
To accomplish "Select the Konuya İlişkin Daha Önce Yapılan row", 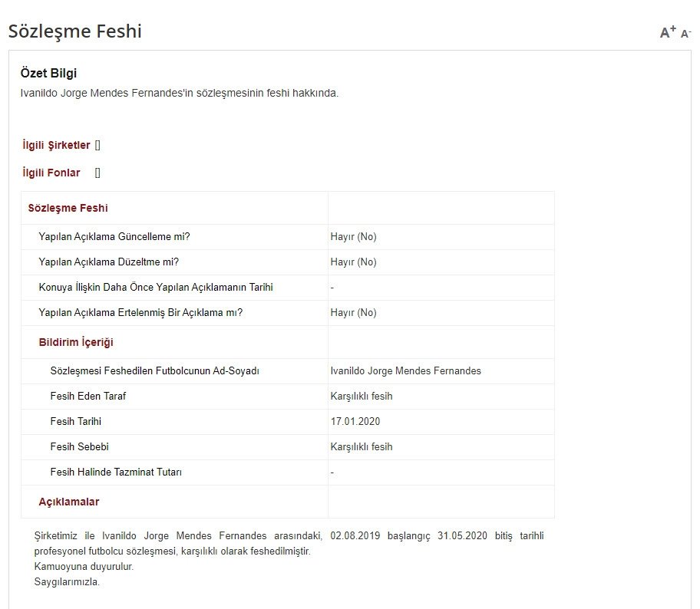I will (156, 287).
